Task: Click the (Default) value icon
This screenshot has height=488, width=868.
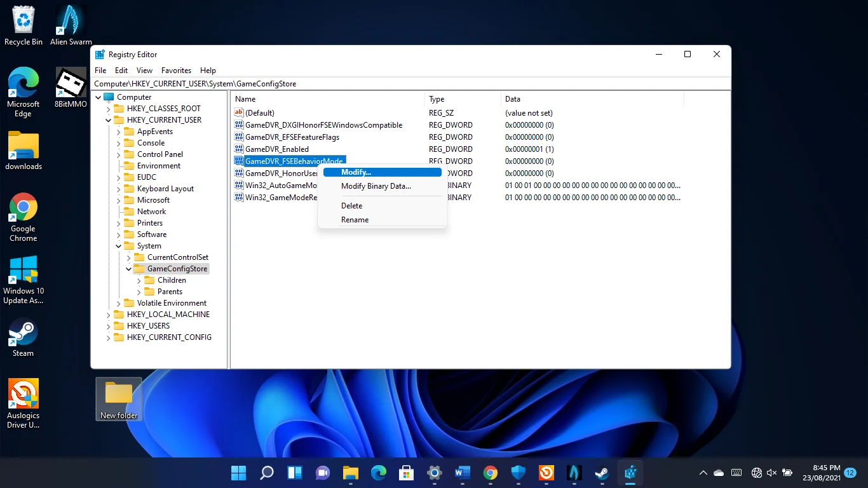Action: 239,112
